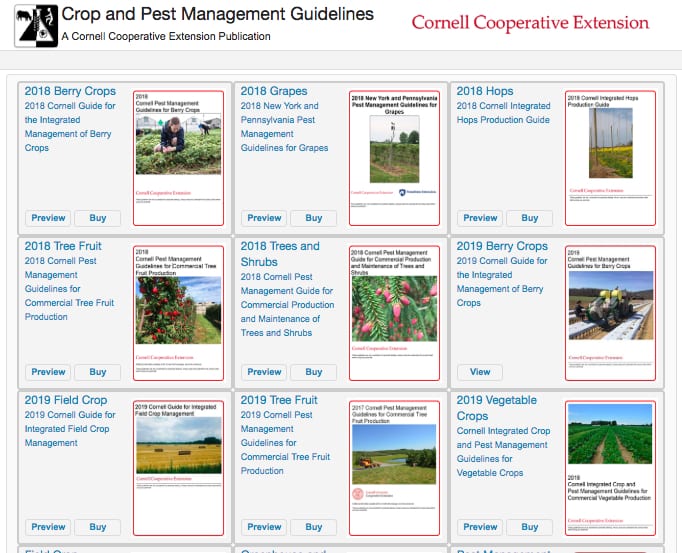Preview the 2018 Grapes guide
The height and width of the screenshot is (553, 682).
pos(264,218)
